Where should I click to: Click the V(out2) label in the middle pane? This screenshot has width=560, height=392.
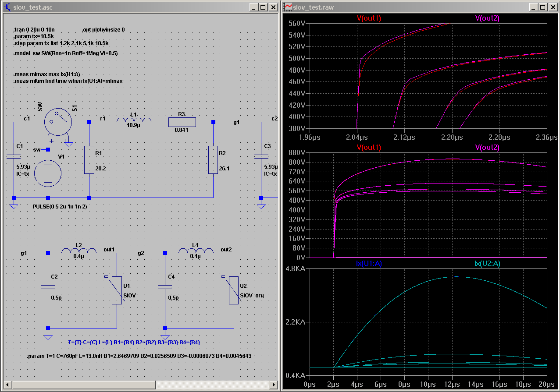(x=487, y=147)
